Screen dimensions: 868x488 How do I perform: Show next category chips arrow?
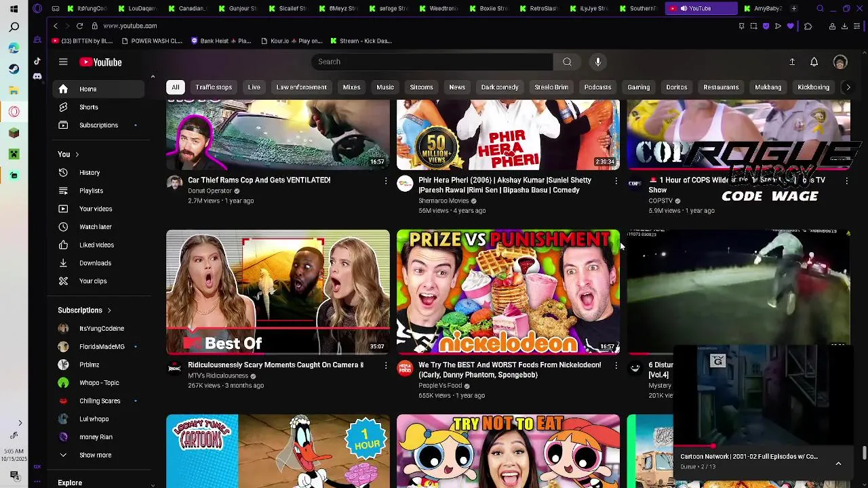point(848,87)
